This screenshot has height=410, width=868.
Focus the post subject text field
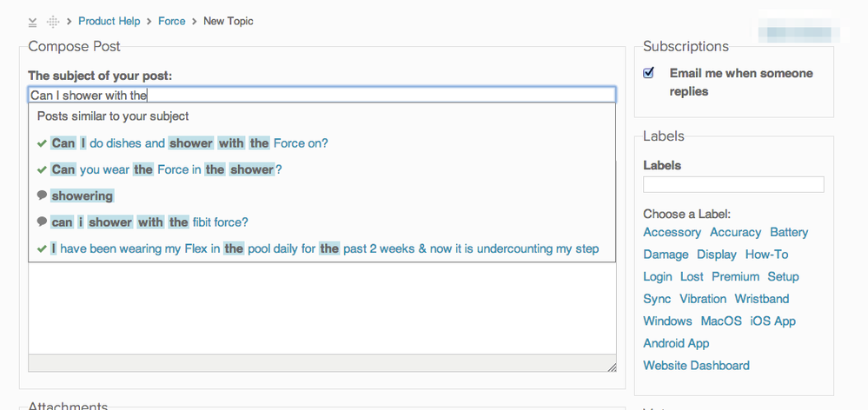321,95
